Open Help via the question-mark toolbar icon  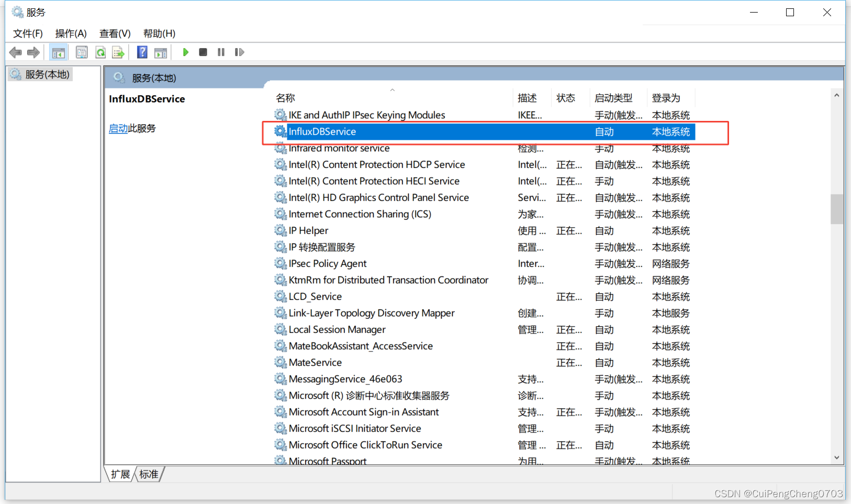(x=142, y=52)
